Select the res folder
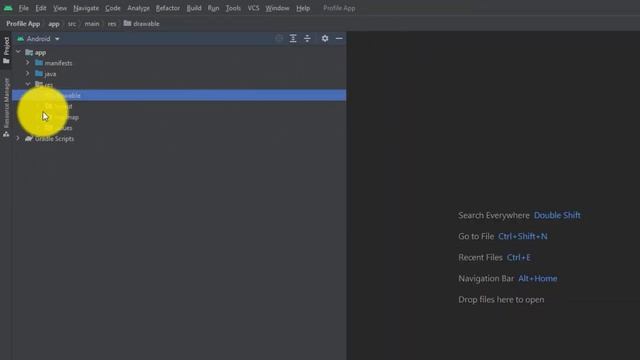This screenshot has height=360, width=640. (49, 84)
